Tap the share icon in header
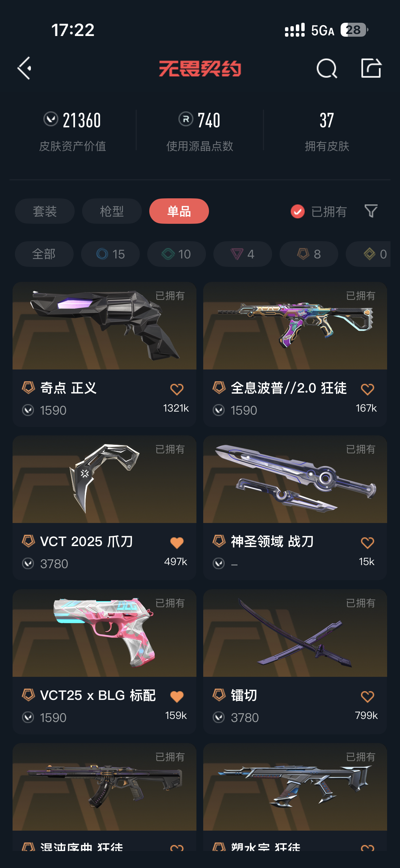 pyautogui.click(x=371, y=68)
